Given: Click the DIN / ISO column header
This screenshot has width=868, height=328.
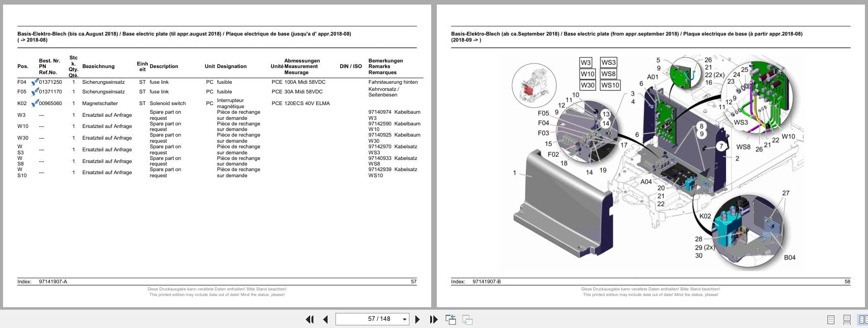Looking at the screenshot, I should [x=351, y=67].
